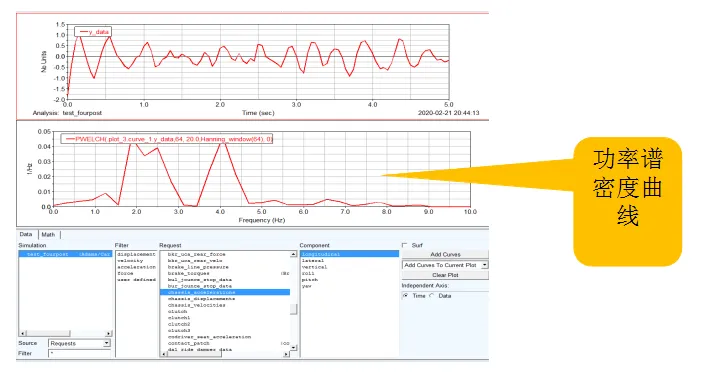Click Simulation list scroll-left arrow
Viewport: 706px width, 372px height.
[23, 333]
